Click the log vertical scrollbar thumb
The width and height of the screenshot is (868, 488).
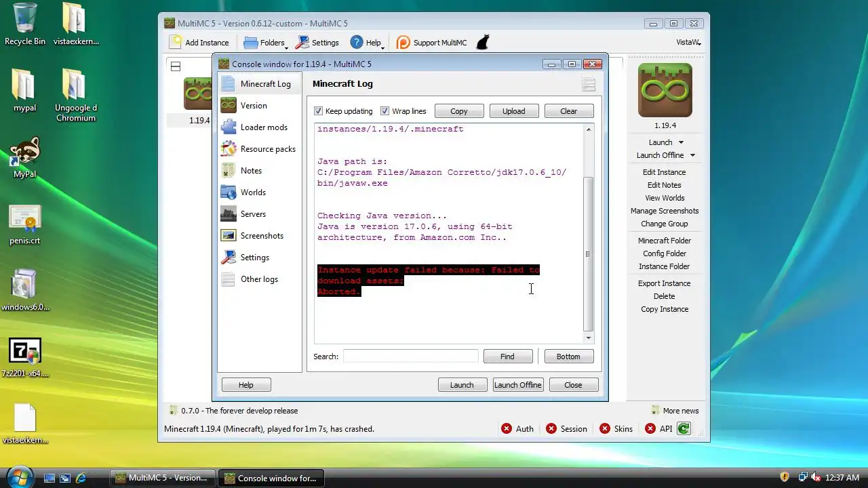tap(588, 254)
